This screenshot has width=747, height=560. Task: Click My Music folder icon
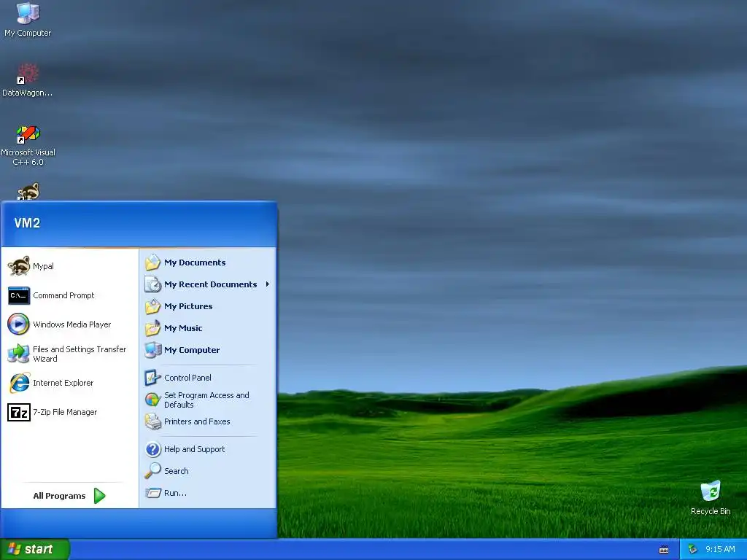(153, 328)
